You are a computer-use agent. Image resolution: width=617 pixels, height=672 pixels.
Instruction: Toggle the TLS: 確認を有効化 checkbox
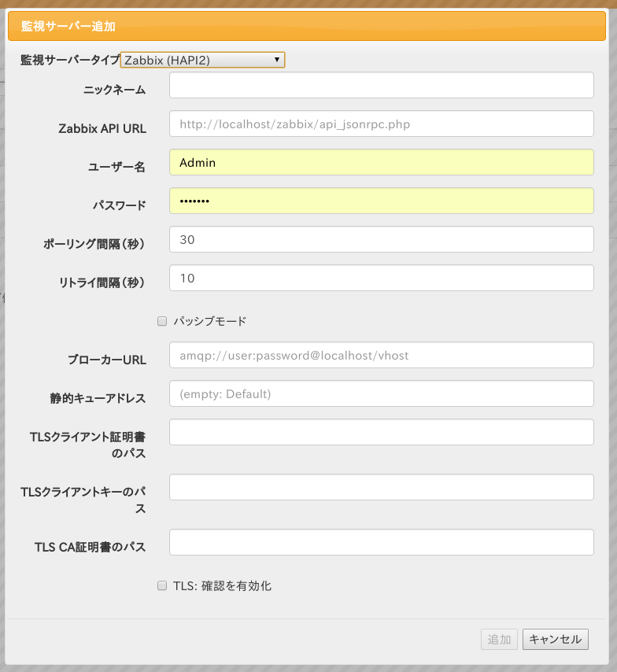click(x=162, y=585)
